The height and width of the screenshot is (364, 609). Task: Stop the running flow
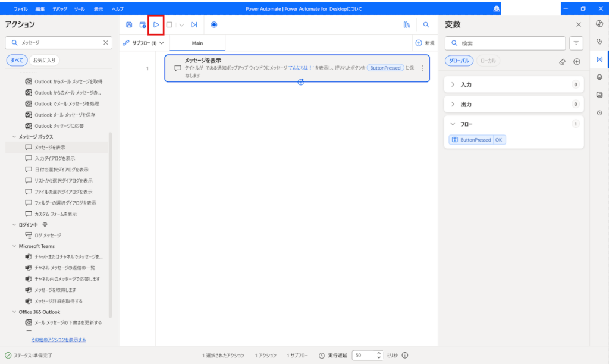[169, 25]
